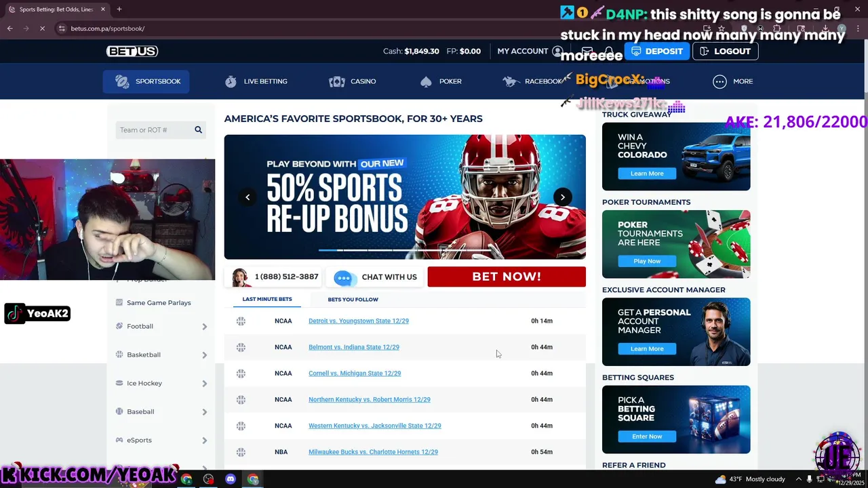Image resolution: width=868 pixels, height=488 pixels.
Task: Click the red BET NOW! button
Action: pos(507,277)
